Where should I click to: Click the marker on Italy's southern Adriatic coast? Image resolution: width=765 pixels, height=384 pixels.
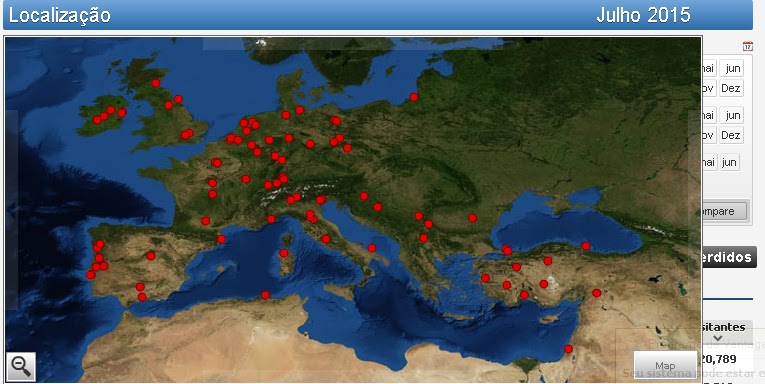[x=372, y=248]
